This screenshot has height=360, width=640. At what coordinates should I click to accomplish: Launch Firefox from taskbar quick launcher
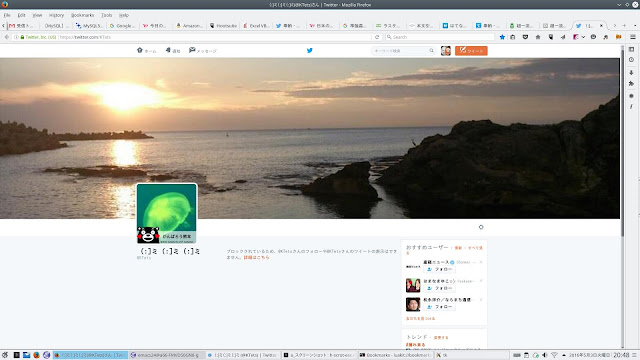tap(36, 355)
